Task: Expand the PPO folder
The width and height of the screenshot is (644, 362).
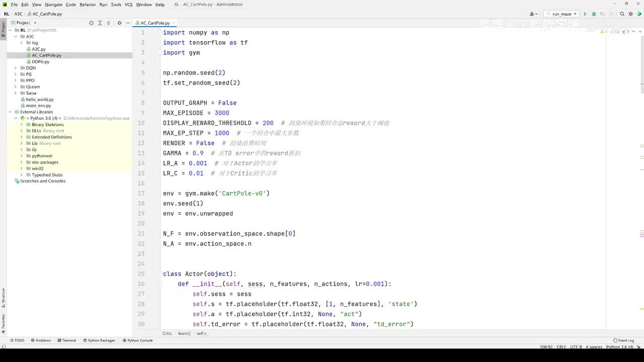Action: click(x=16, y=80)
